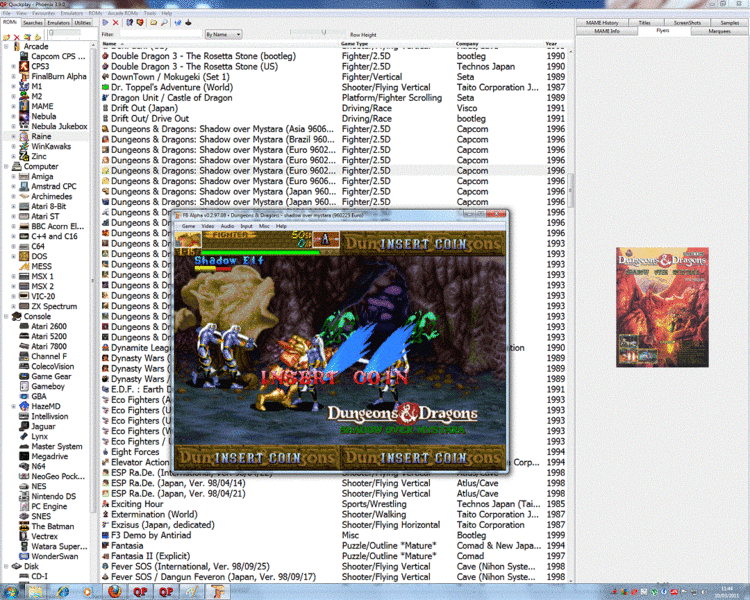Select the MAME emulator in the tree
750x600 pixels.
coord(42,106)
